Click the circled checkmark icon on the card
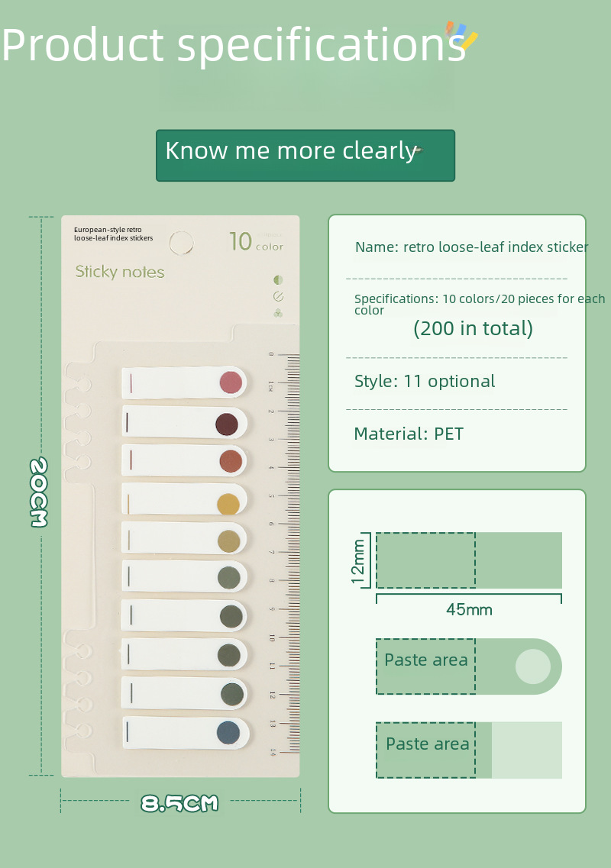Image resolution: width=611 pixels, height=868 pixels. pos(278,296)
